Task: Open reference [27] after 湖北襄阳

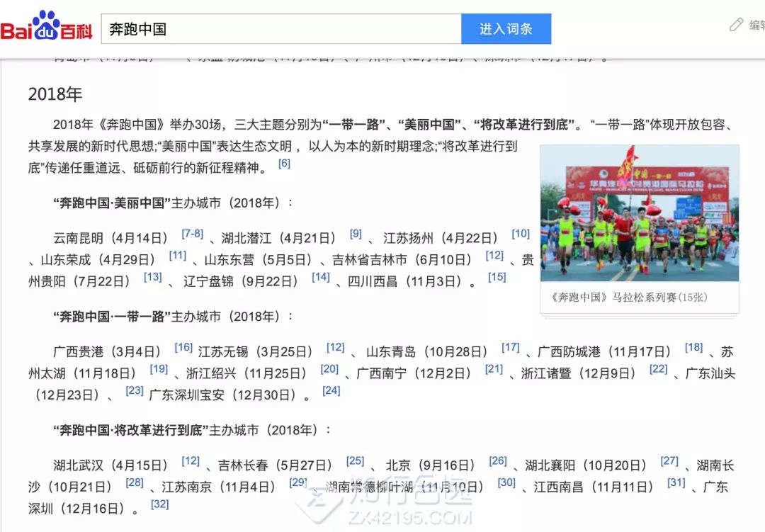Action: pyautogui.click(x=669, y=460)
